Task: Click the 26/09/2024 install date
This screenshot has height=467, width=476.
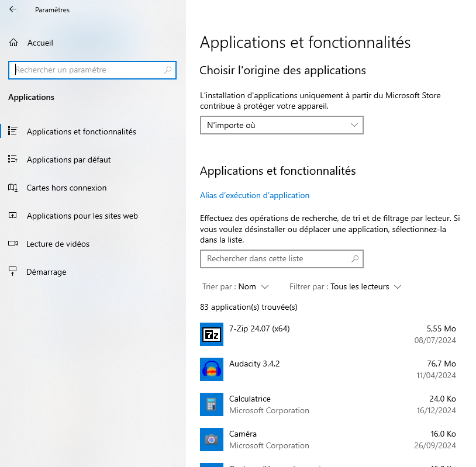Action: (435, 445)
